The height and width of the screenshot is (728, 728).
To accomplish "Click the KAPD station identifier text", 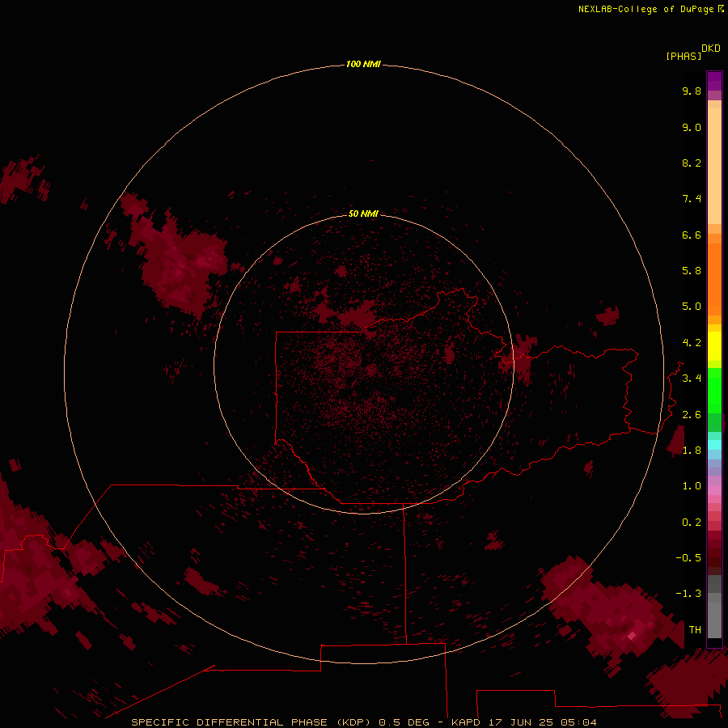I will 466,722.
